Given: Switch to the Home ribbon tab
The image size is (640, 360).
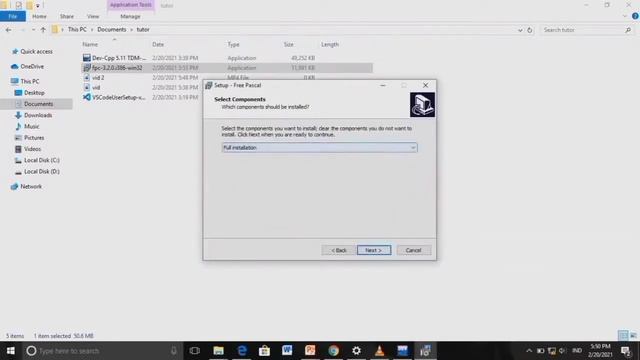Looking at the screenshot, I should click(39, 16).
